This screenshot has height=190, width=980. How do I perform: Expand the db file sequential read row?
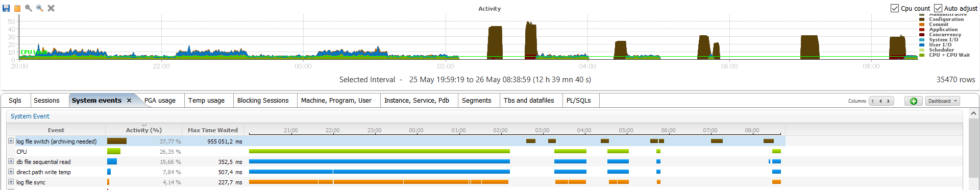click(11, 161)
